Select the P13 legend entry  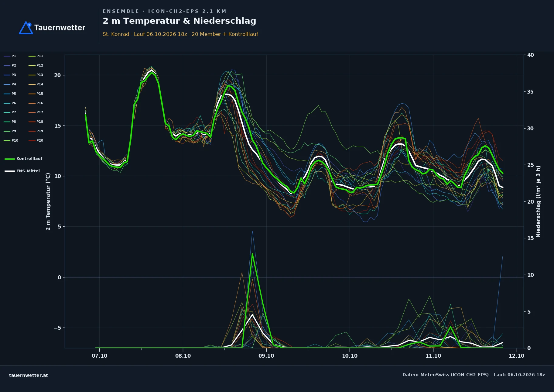[x=36, y=75]
